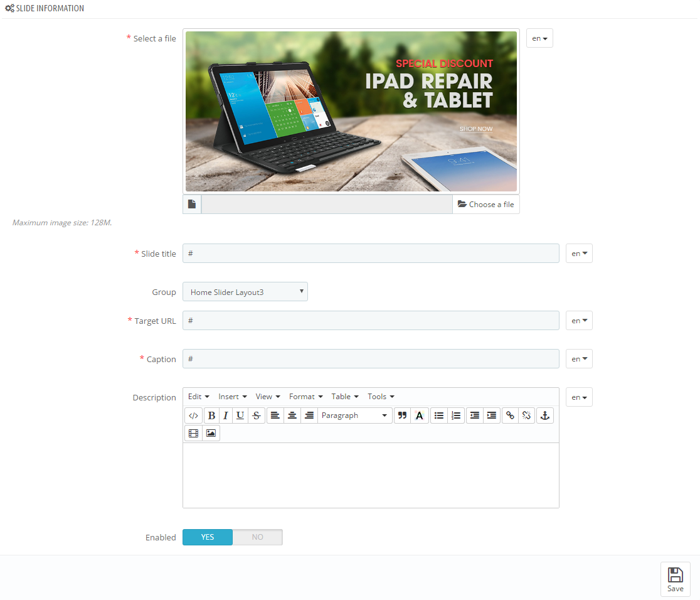Click inside the Description text area
Viewport: 700px width, 600px height.
(x=371, y=475)
